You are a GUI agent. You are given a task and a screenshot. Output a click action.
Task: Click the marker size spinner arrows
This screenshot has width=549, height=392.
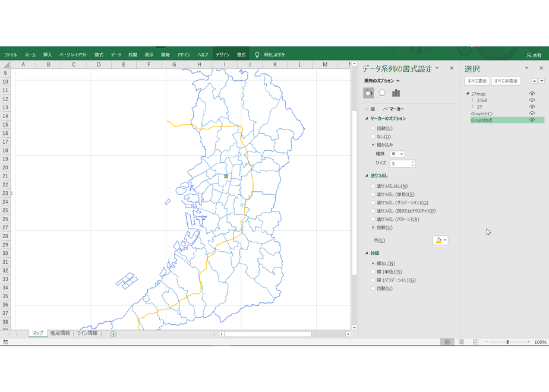coord(413,164)
